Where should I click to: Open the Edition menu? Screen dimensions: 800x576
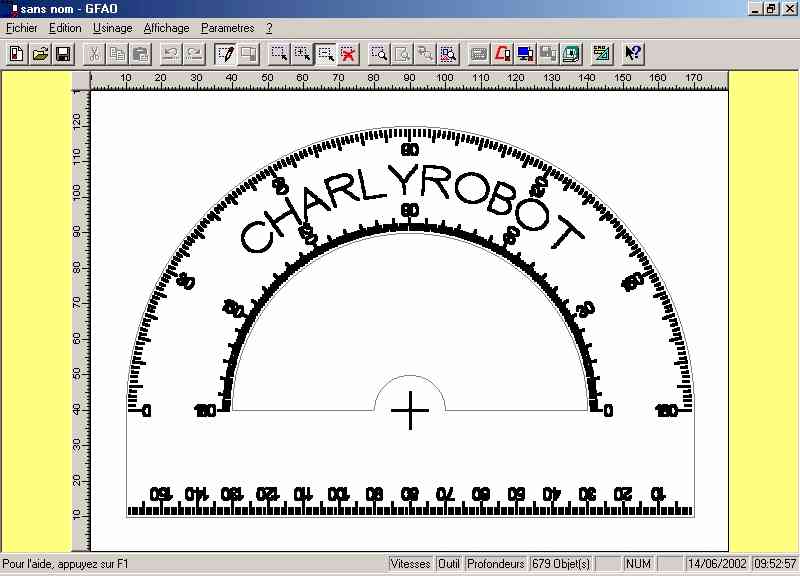(x=65, y=28)
